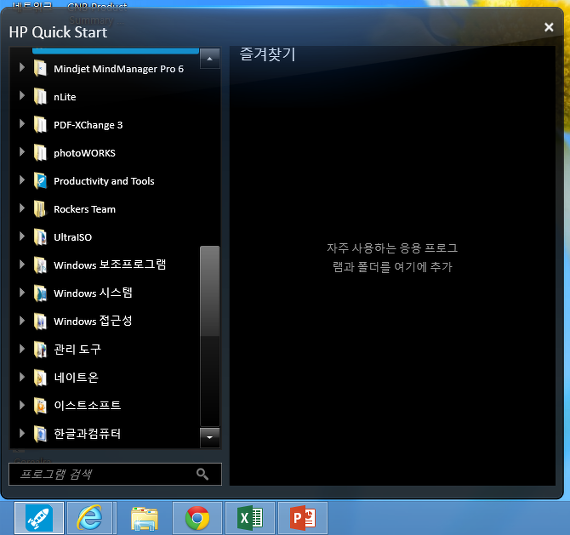Expand the nLite folder arrow
570x535 pixels.
point(22,95)
